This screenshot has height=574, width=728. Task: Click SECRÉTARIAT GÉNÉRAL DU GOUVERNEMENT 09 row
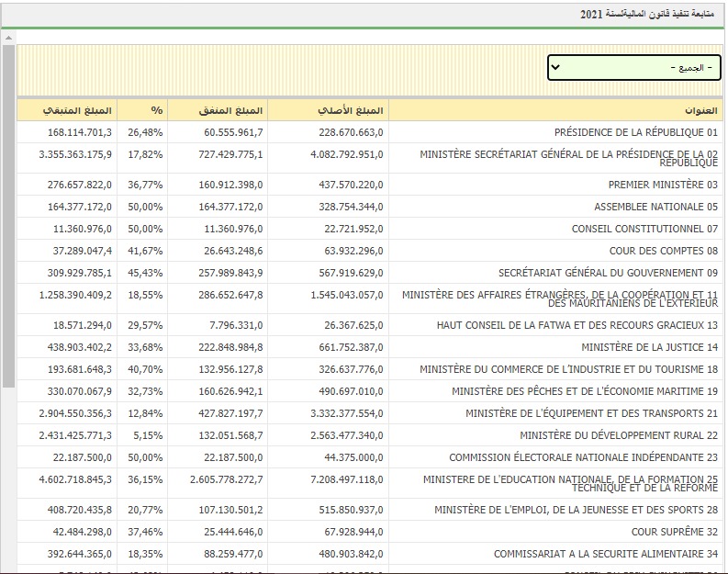pyautogui.click(x=608, y=274)
